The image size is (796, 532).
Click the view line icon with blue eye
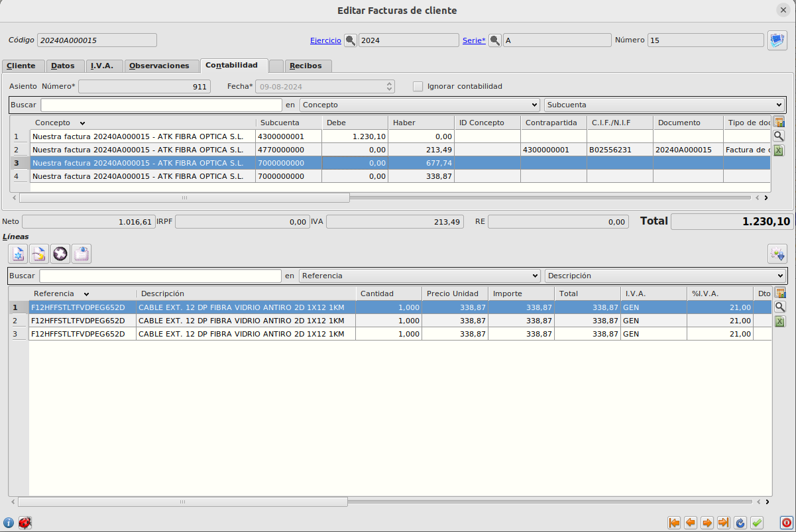tap(82, 253)
